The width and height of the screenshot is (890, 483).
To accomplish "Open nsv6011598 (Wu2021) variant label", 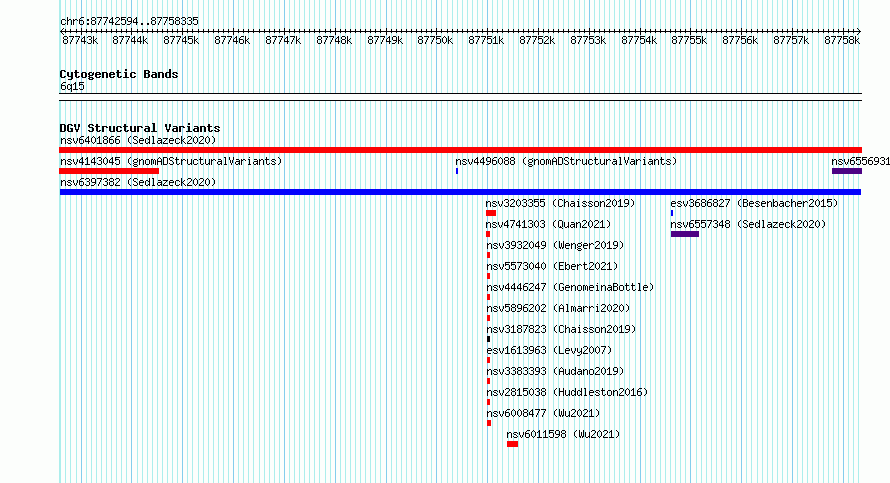I will click(x=563, y=434).
